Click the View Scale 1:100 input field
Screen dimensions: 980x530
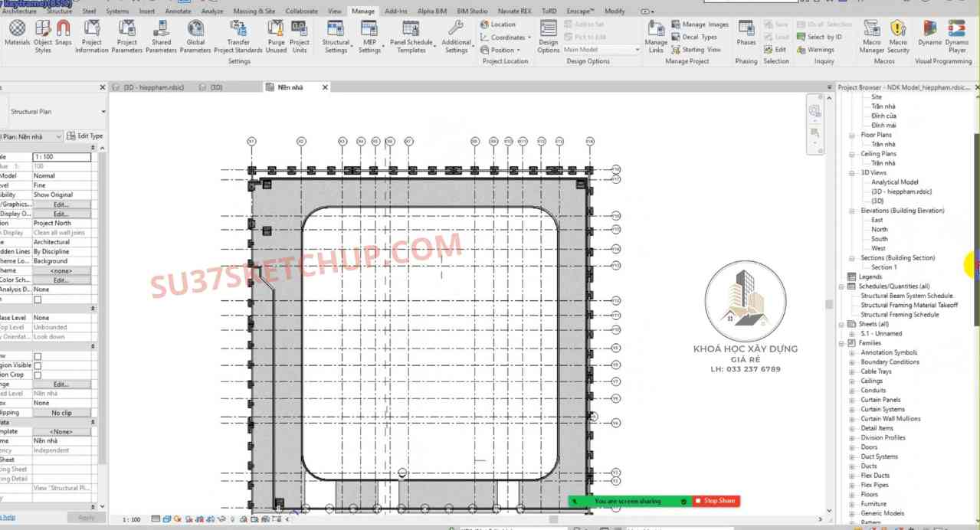[x=61, y=157]
